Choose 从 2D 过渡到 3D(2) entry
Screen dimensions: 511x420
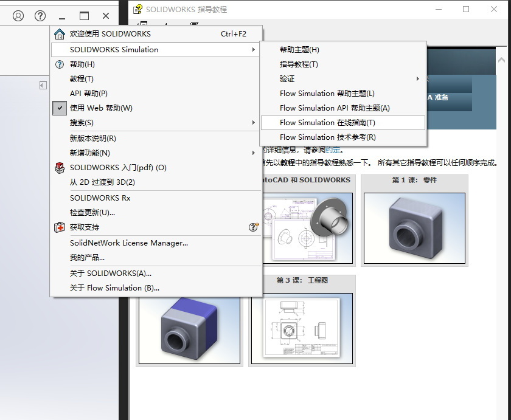[156, 182]
